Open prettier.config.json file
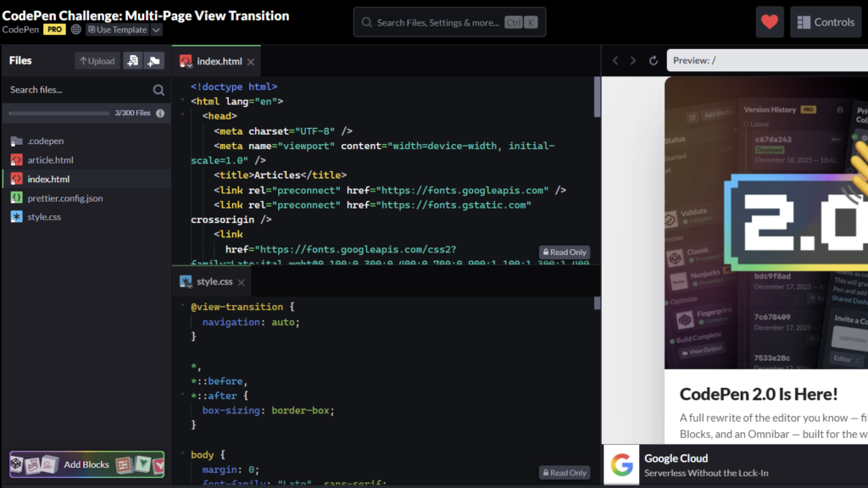868x488 pixels. coord(86,198)
